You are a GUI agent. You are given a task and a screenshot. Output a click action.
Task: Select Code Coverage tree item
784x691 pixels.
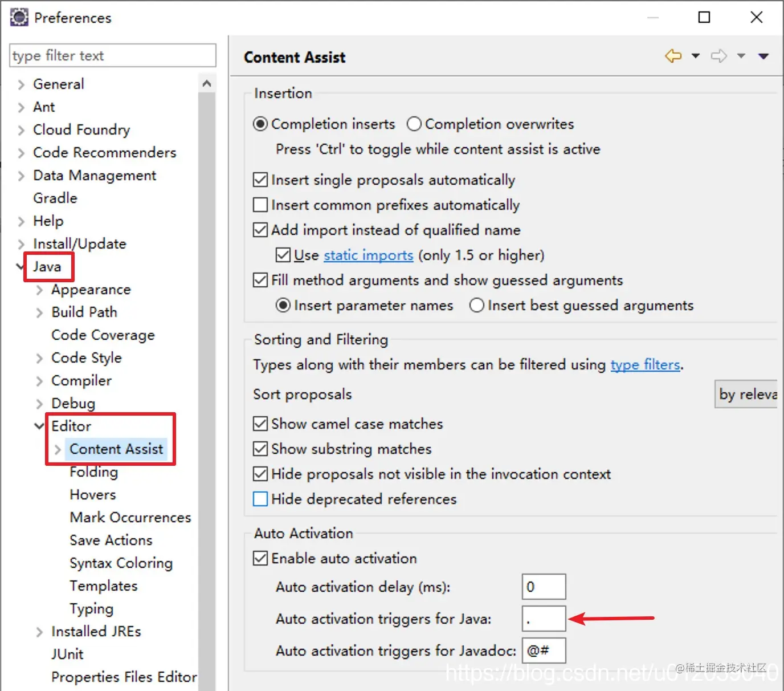103,335
